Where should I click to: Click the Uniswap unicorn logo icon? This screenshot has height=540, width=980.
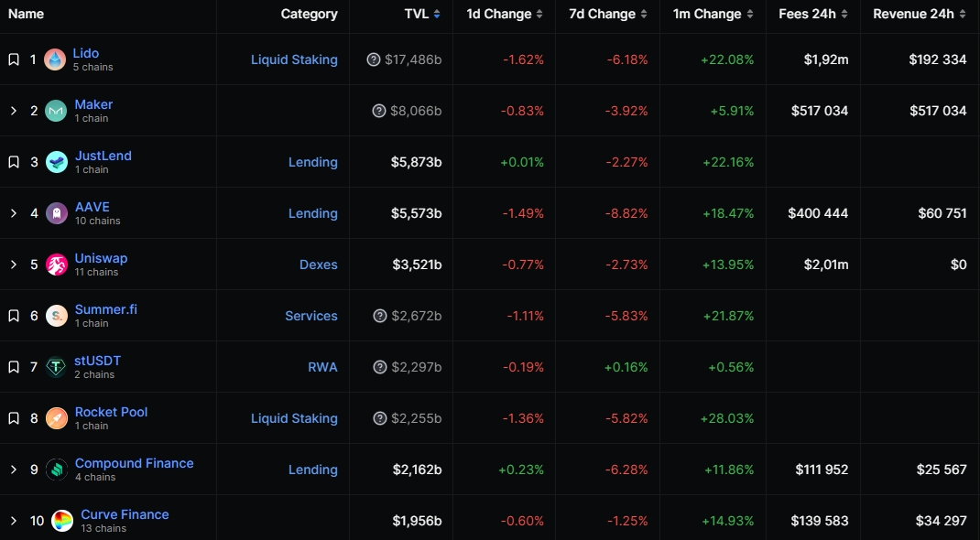[x=56, y=265]
